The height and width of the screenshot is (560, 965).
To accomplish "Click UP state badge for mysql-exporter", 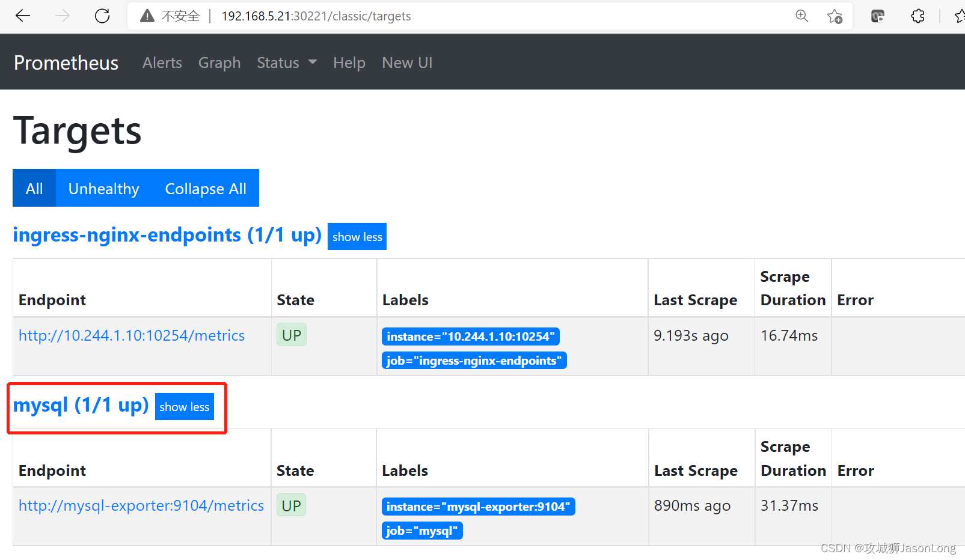I will pos(292,505).
